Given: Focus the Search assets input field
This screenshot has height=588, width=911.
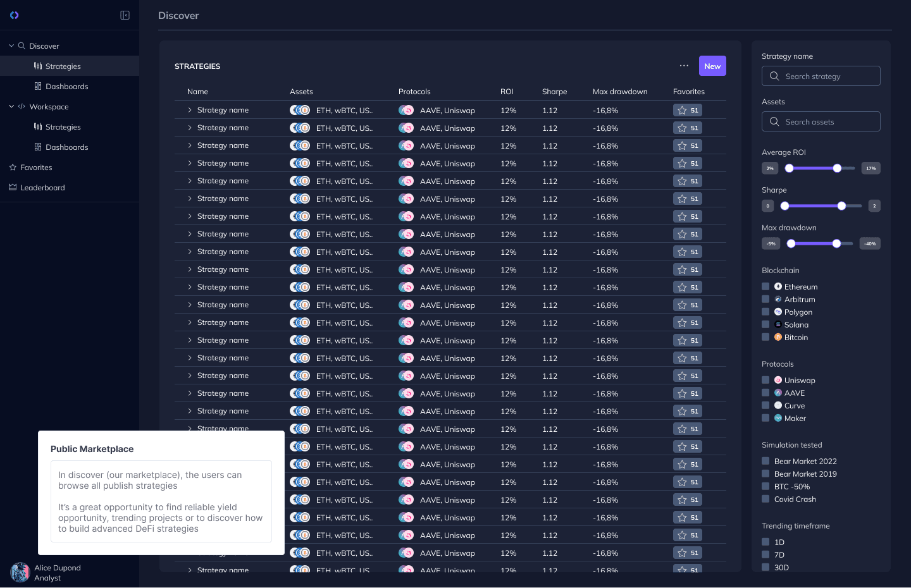Looking at the screenshot, I should pyautogui.click(x=821, y=121).
